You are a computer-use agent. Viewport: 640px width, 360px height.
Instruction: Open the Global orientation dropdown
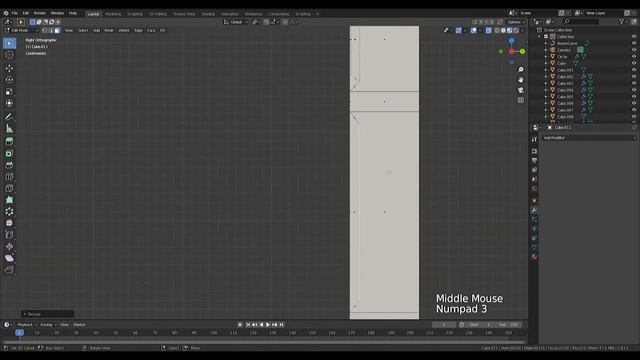coord(236,22)
